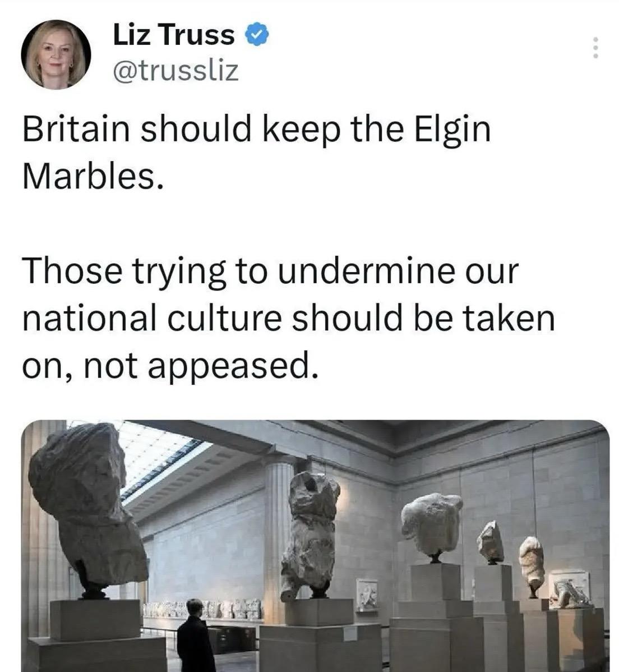Click the frieze display along the back wall
Viewport: 619px width, 672px height.
202,609
